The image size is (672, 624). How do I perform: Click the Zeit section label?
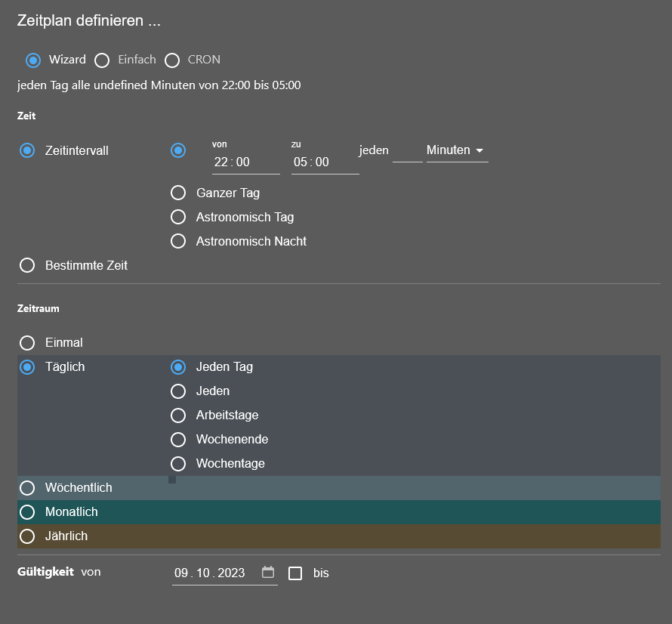26,116
